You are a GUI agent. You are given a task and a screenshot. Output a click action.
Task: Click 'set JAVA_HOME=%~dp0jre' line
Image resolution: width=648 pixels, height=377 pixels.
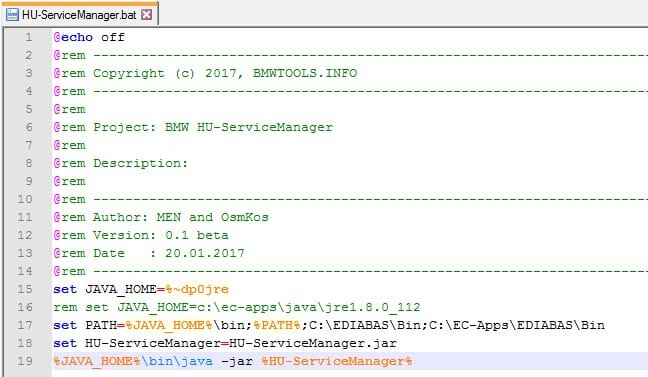tap(141, 289)
